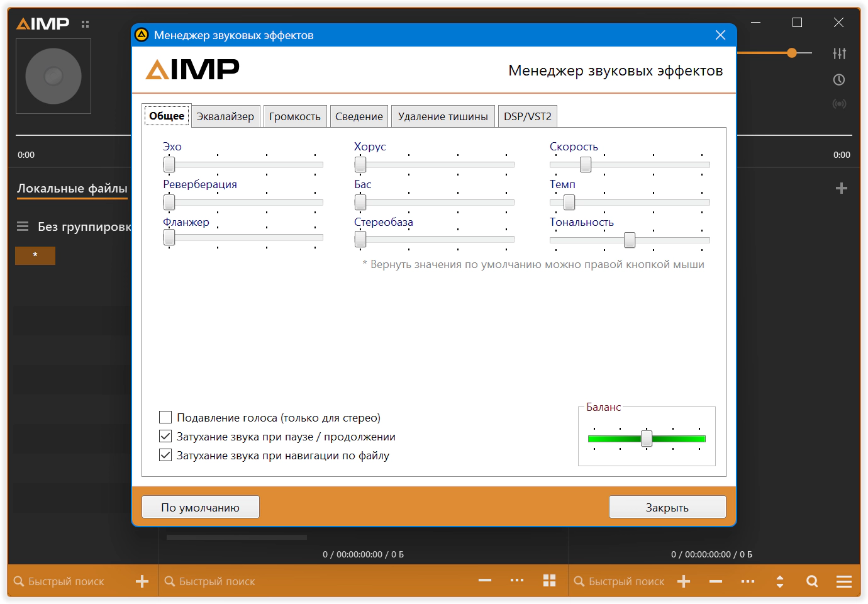Screen dimensions: 868x604
Task: Minimize the AIMP main window
Action: (x=756, y=23)
